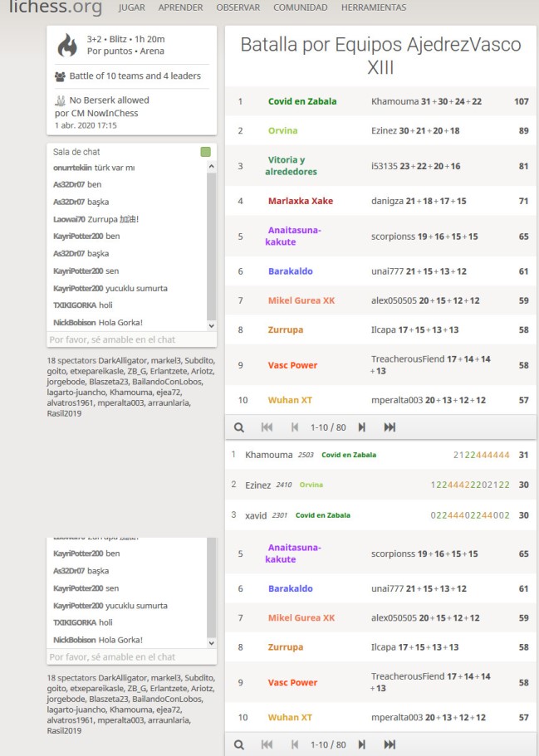The height and width of the screenshot is (756, 539).
Task: Click the teams icon beside Battle of 10 teams
Action: [60, 76]
